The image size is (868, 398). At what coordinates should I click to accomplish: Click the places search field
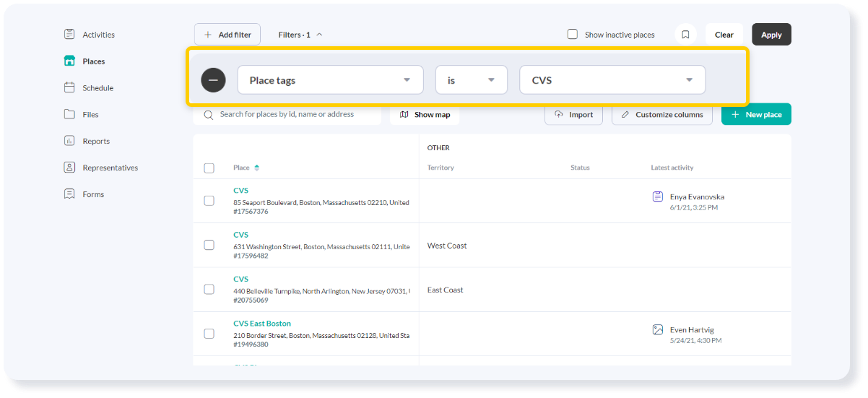point(287,114)
